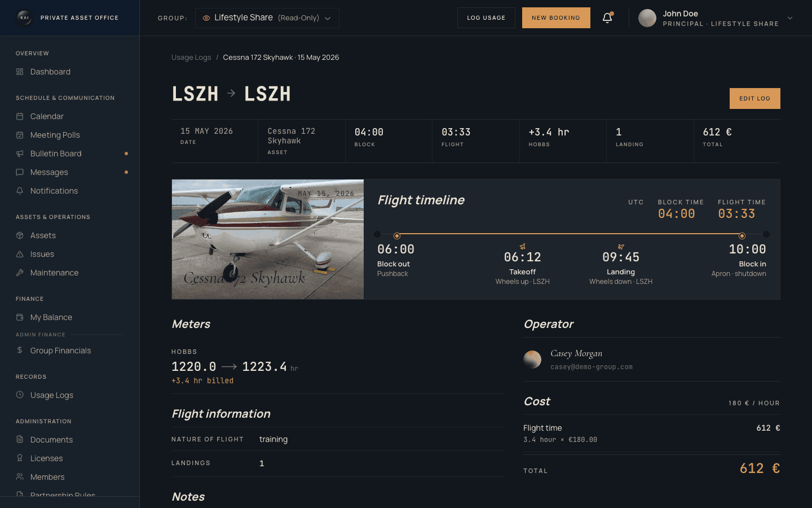Image resolution: width=812 pixels, height=508 pixels.
Task: Click the Dashboard grid icon
Action: 20,72
